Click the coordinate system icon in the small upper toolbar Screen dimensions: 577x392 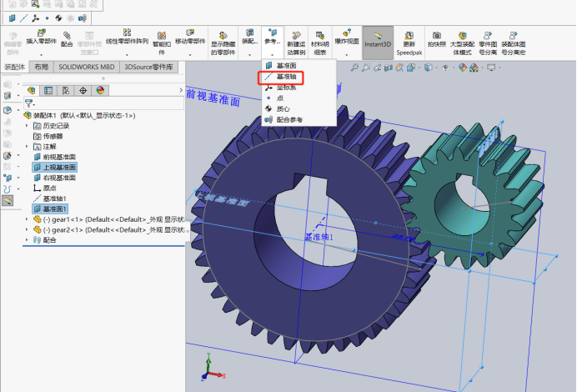35,18
